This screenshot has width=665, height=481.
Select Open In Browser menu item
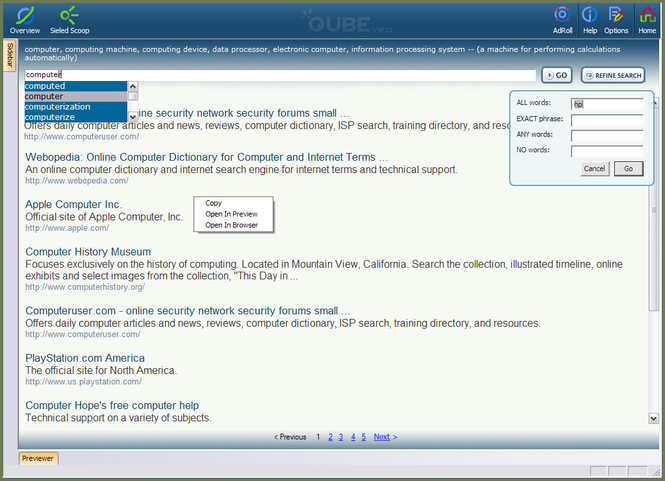pyautogui.click(x=231, y=225)
